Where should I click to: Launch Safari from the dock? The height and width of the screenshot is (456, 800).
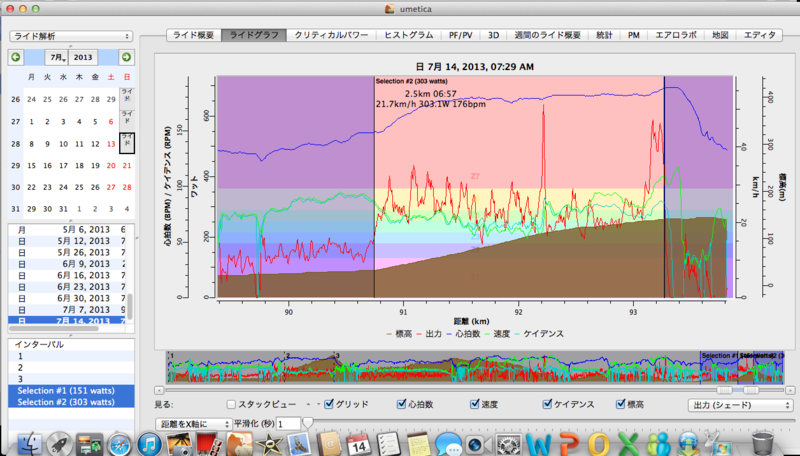point(119,444)
